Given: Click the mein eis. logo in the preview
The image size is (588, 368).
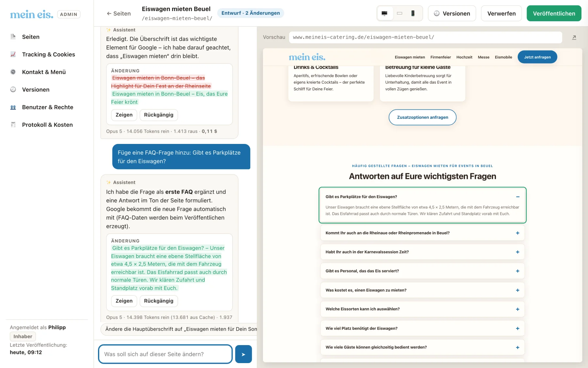Looking at the screenshot, I should (x=307, y=57).
